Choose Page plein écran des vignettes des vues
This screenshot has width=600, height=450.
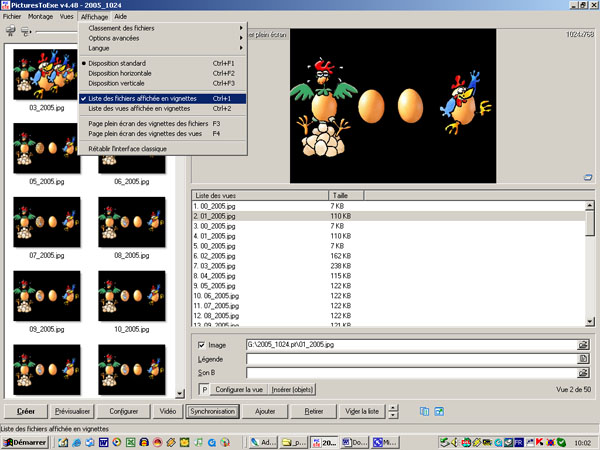pyautogui.click(x=162, y=134)
